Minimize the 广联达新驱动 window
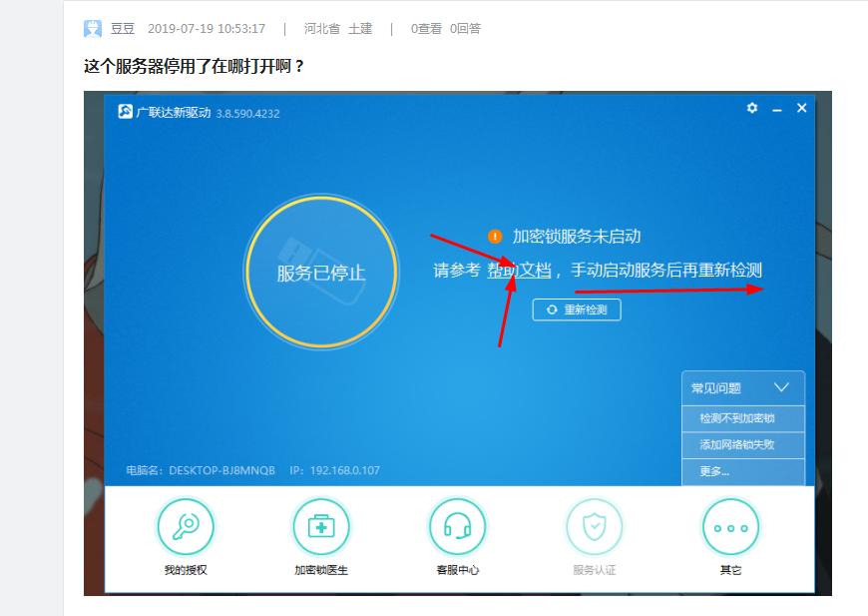The width and height of the screenshot is (868, 616). tap(777, 110)
